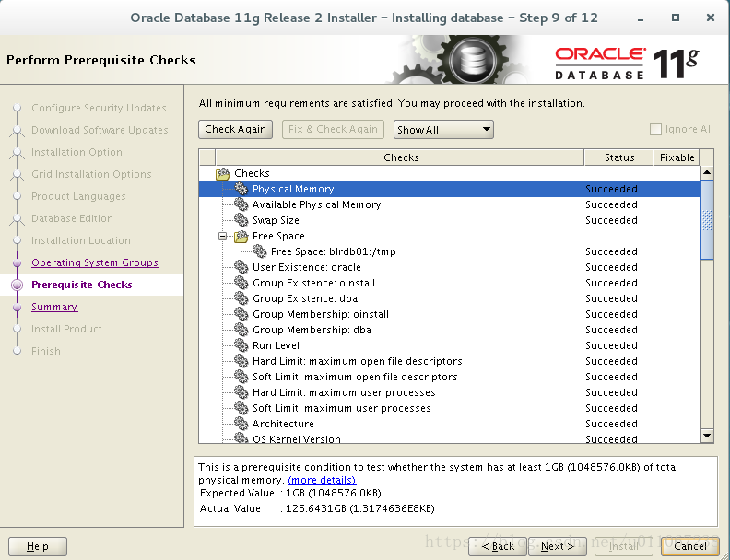
Task: Click the Physical Memory gear icon
Action: coord(241,189)
